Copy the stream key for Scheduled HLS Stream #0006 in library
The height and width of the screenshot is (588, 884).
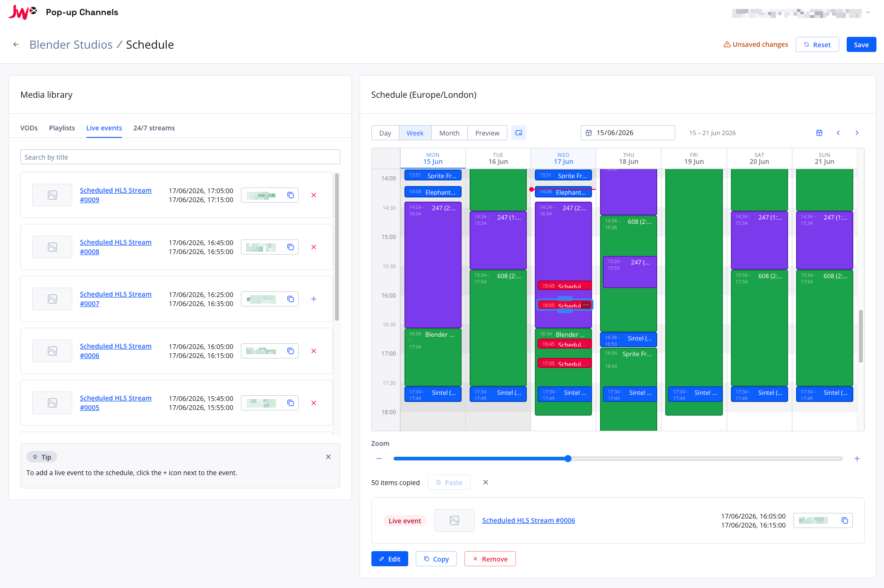(291, 351)
